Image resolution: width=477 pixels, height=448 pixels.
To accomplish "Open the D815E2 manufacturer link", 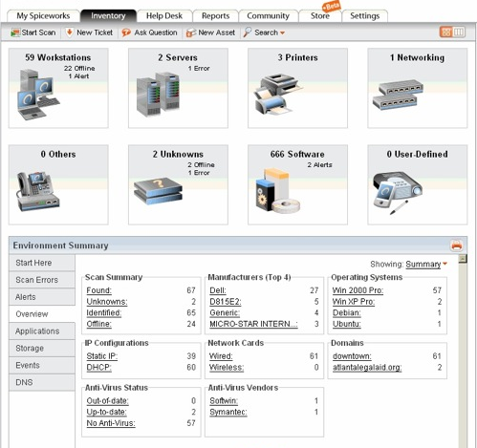I will click(226, 302).
